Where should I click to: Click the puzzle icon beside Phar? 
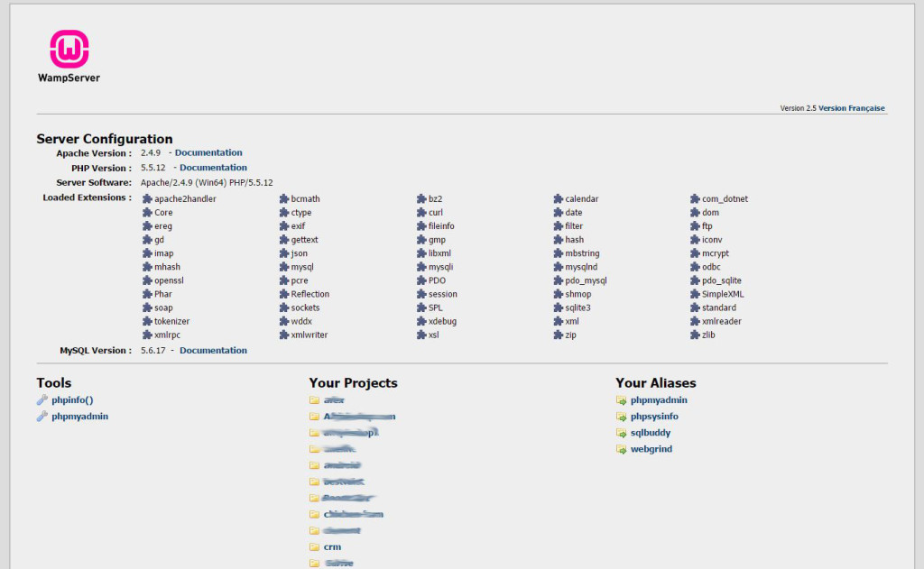[147, 294]
